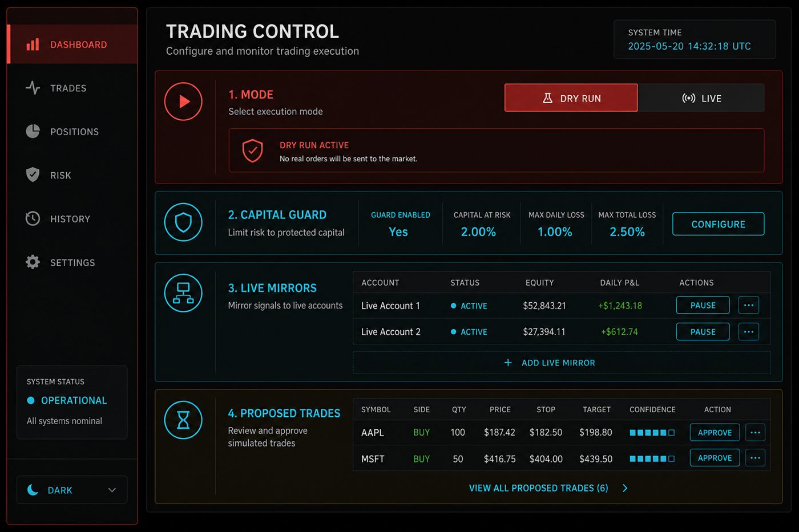Click Live Account 2 active status dot
The image size is (799, 532).
click(x=453, y=332)
